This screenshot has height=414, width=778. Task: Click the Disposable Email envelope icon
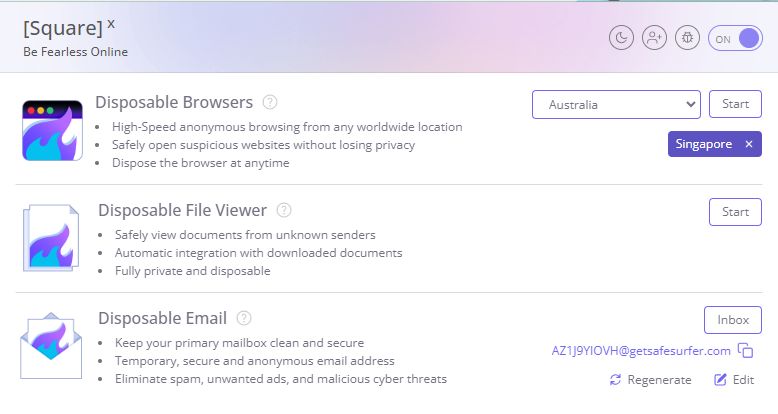[x=51, y=345]
